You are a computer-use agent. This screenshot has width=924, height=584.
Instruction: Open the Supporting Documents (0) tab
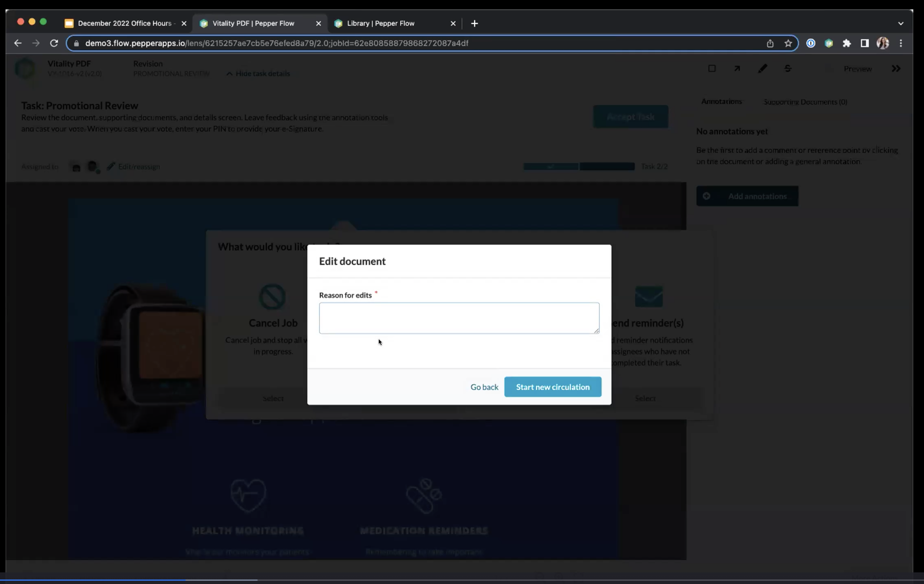point(806,102)
